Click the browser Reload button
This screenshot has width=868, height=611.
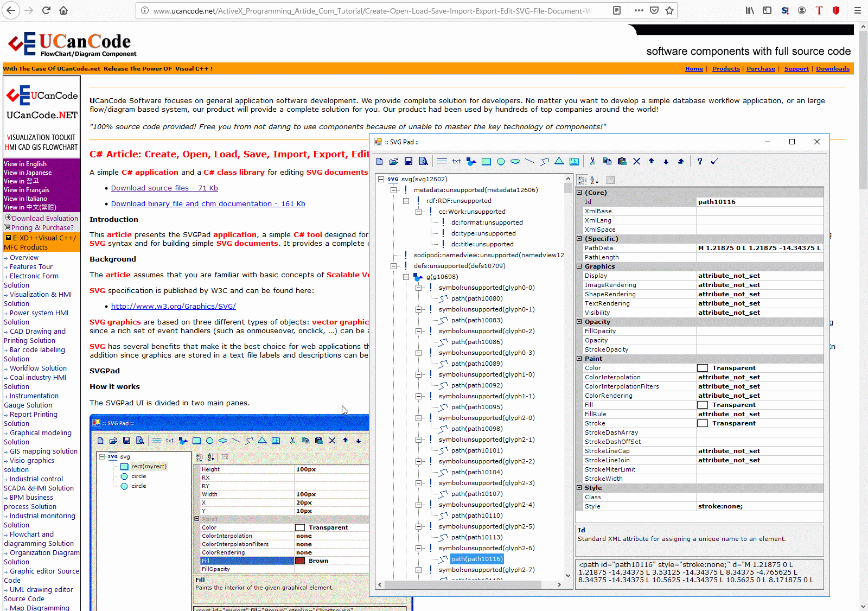click(47, 10)
